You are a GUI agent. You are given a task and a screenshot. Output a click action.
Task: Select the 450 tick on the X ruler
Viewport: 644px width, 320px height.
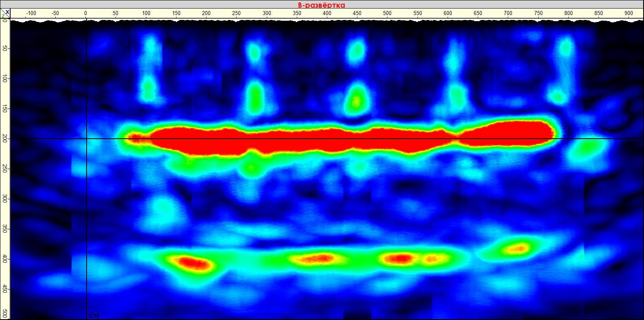tap(357, 13)
